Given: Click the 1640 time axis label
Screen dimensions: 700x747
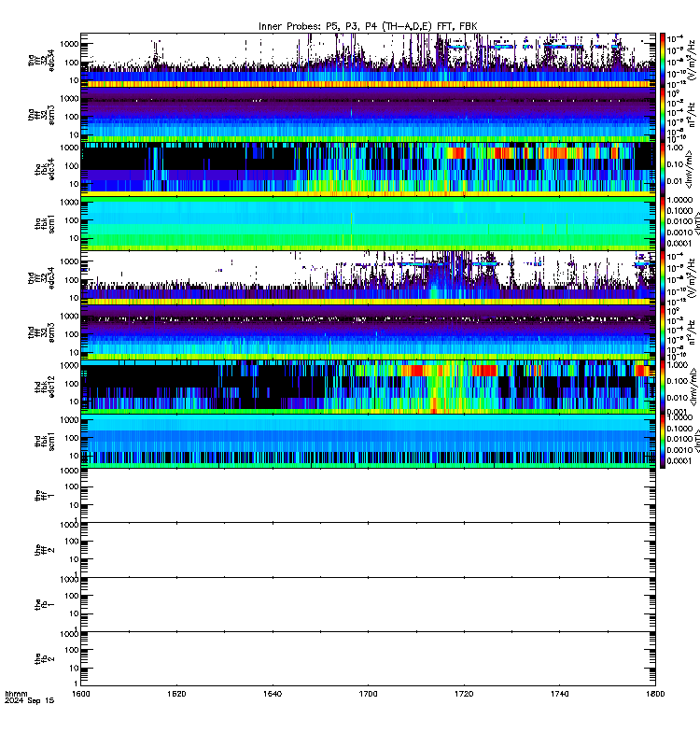Looking at the screenshot, I should point(273,694).
